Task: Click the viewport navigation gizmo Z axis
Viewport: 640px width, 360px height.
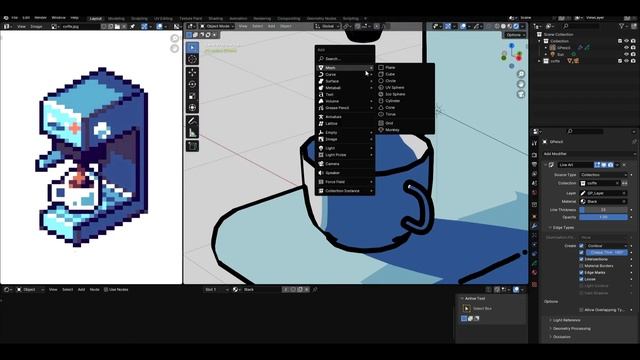Action: coord(512,46)
